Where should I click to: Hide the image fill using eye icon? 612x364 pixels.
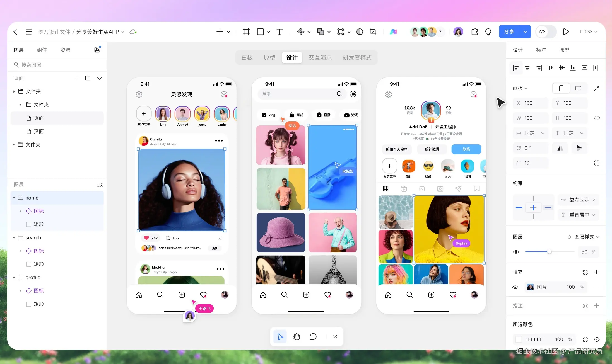coord(515,287)
